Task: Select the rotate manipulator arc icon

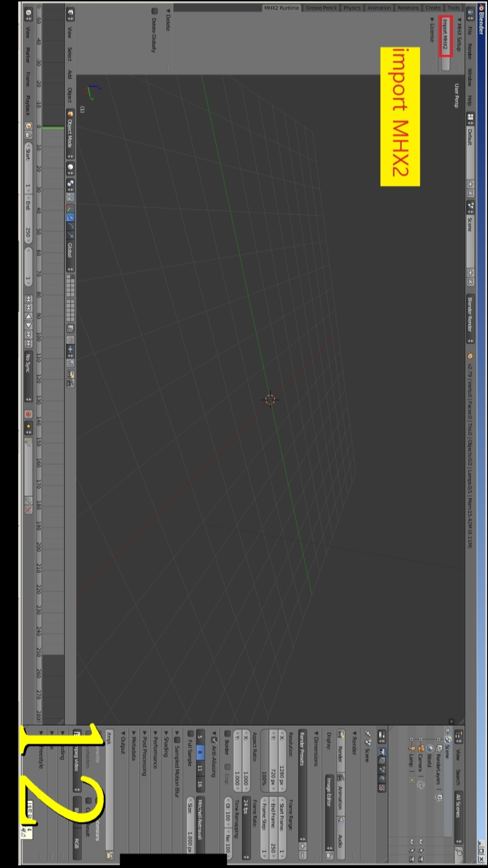Action: pyautogui.click(x=70, y=226)
